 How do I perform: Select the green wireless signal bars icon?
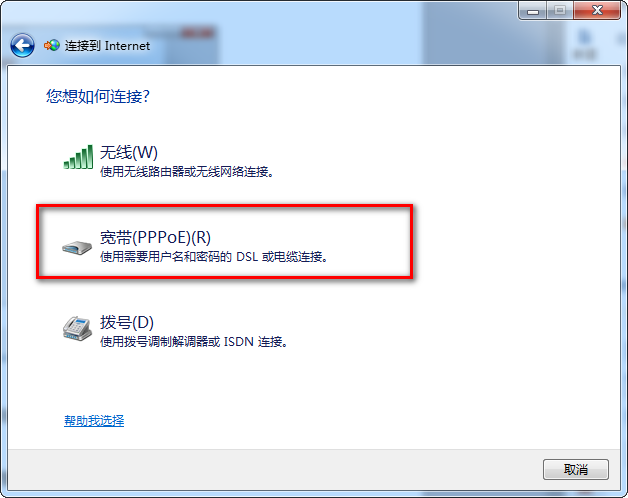tap(78, 157)
